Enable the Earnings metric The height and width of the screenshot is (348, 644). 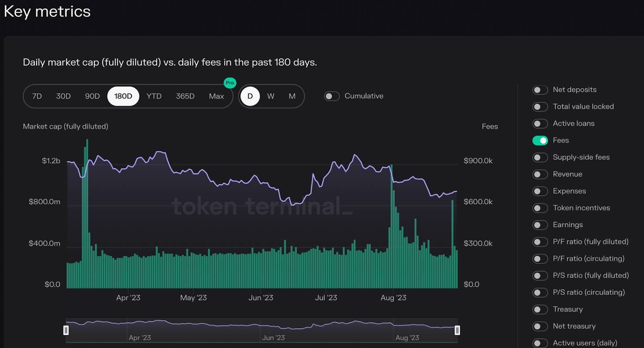point(540,225)
